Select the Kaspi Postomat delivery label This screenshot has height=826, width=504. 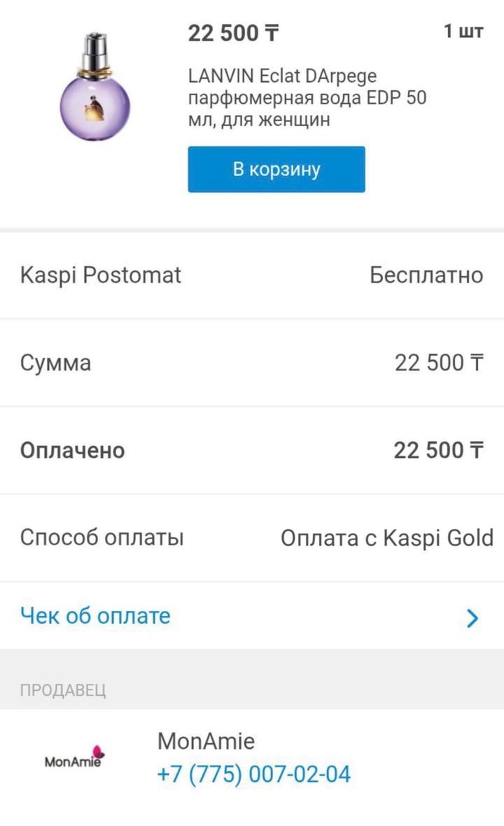(x=101, y=275)
